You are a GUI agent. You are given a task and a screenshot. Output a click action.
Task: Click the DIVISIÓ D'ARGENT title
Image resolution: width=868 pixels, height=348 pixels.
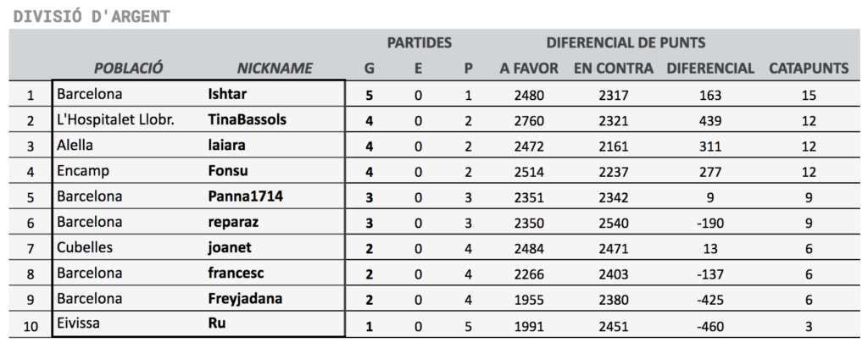coord(92,17)
